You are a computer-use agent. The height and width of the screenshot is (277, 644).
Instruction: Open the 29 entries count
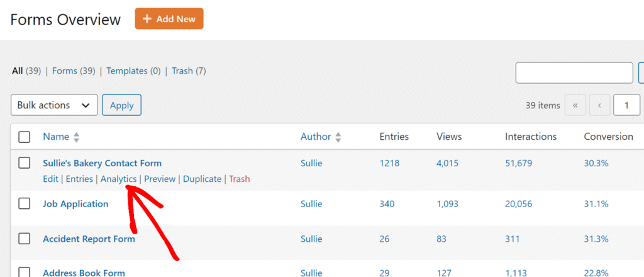click(x=384, y=273)
